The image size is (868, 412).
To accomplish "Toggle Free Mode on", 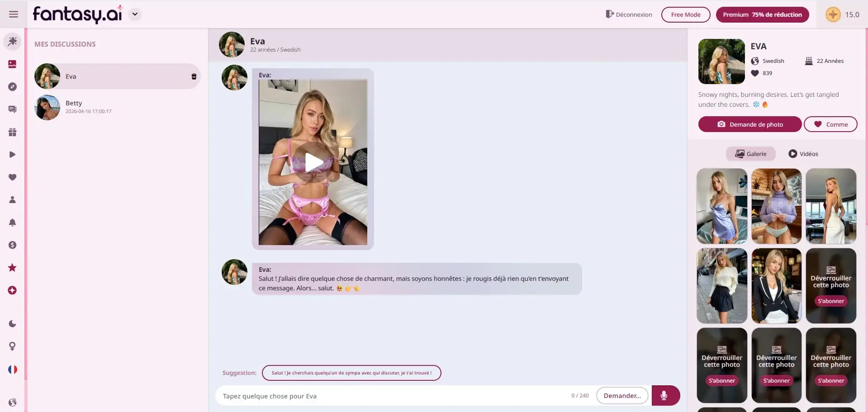I will pyautogui.click(x=685, y=14).
